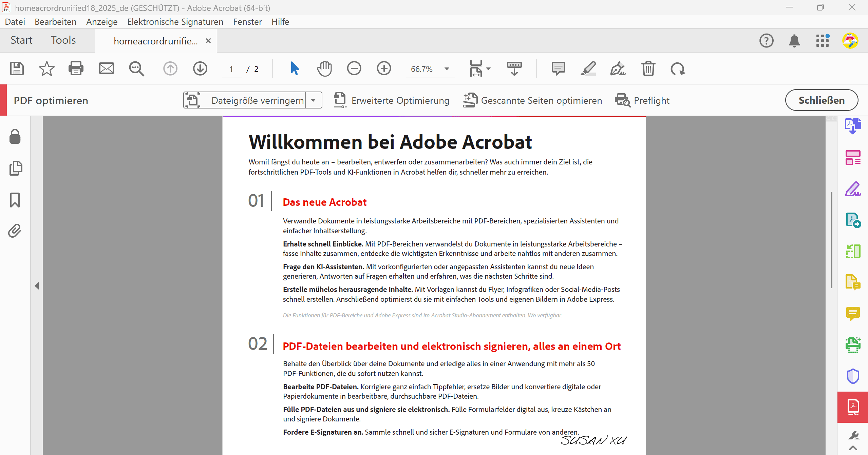
Task: Go to previous page arrow
Action: click(x=170, y=69)
